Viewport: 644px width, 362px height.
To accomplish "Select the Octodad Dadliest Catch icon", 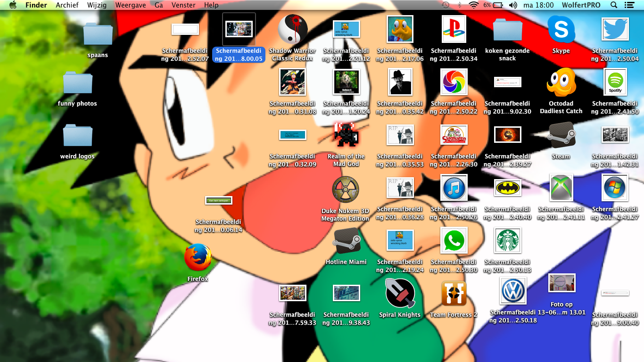I will [x=561, y=82].
